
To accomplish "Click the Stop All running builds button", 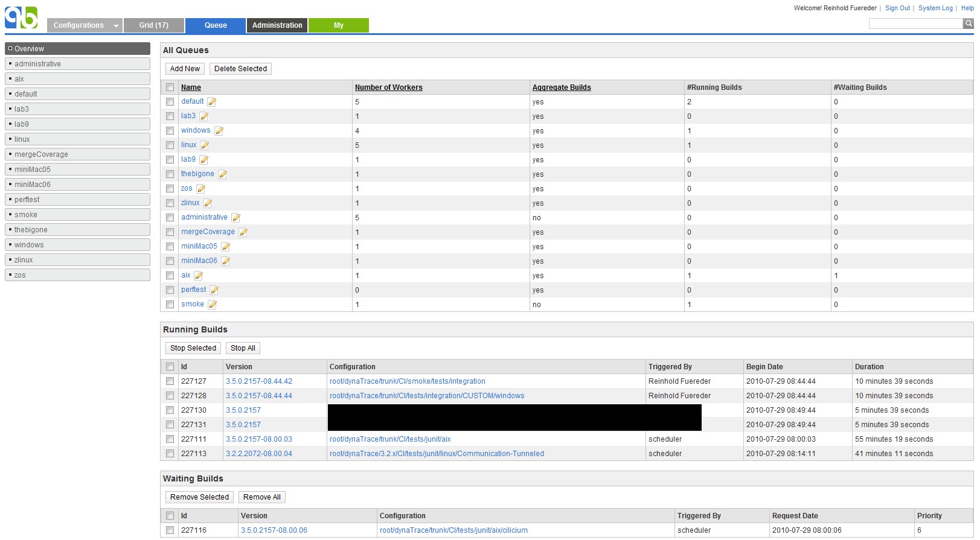I will [243, 348].
